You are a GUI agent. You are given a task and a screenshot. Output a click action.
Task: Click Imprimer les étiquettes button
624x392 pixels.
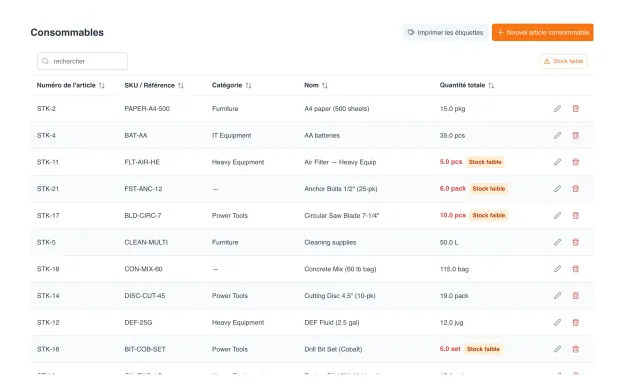445,33
